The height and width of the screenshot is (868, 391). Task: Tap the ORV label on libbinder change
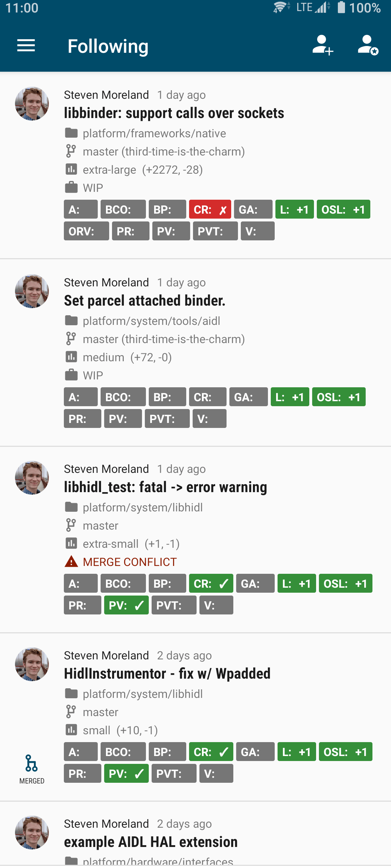point(86,231)
